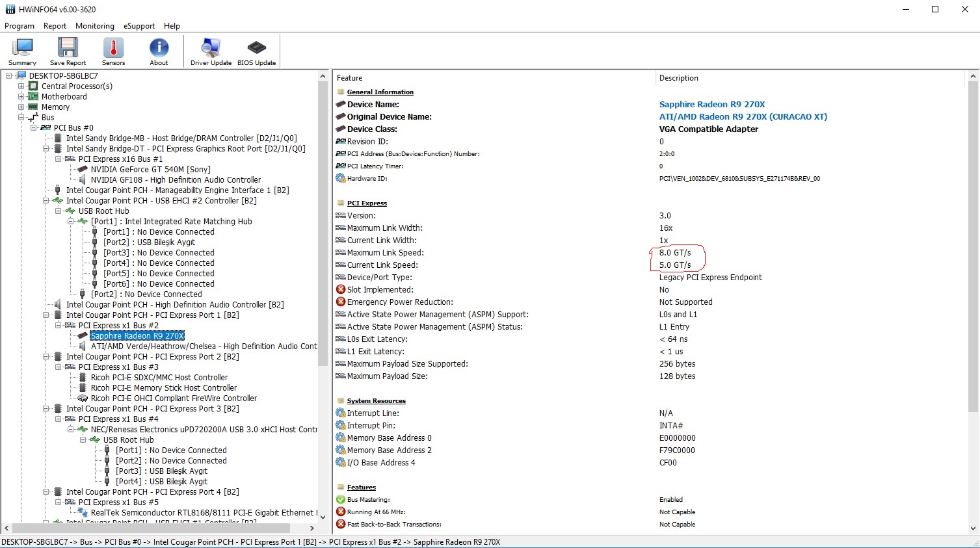
Task: Click the Ricoh FireWire controller icon
Action: tap(83, 398)
